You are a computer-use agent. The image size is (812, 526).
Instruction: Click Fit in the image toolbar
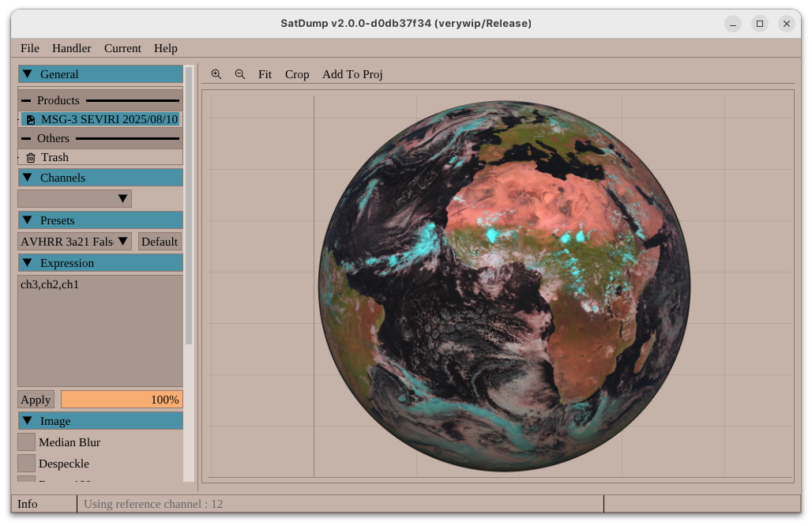click(x=265, y=74)
